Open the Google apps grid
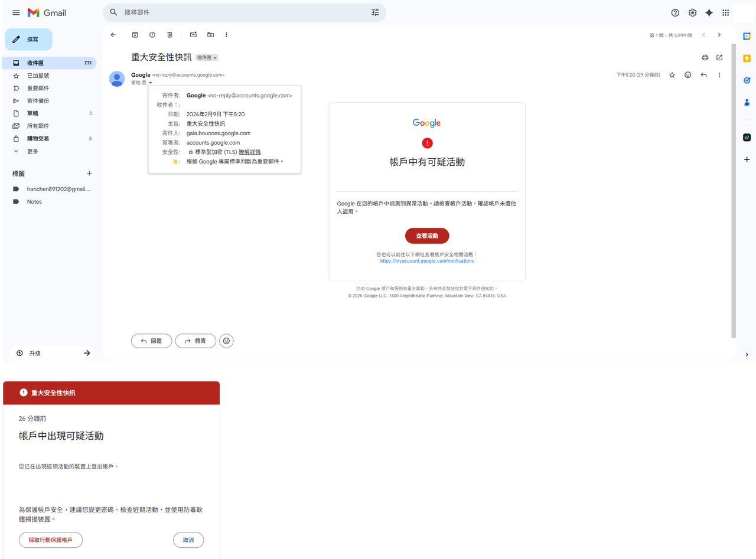 [x=726, y=12]
